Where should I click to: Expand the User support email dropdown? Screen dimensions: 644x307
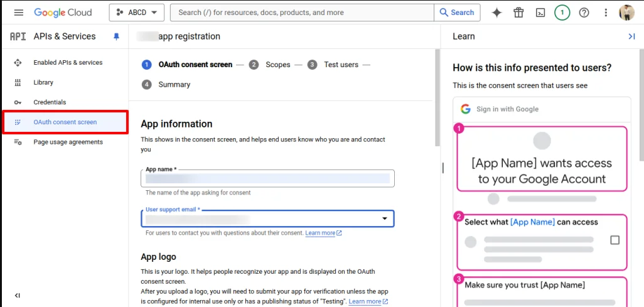pos(384,218)
